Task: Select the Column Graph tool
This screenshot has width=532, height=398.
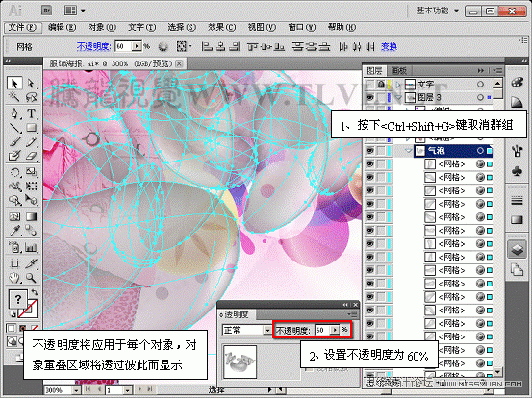Action: [31, 247]
